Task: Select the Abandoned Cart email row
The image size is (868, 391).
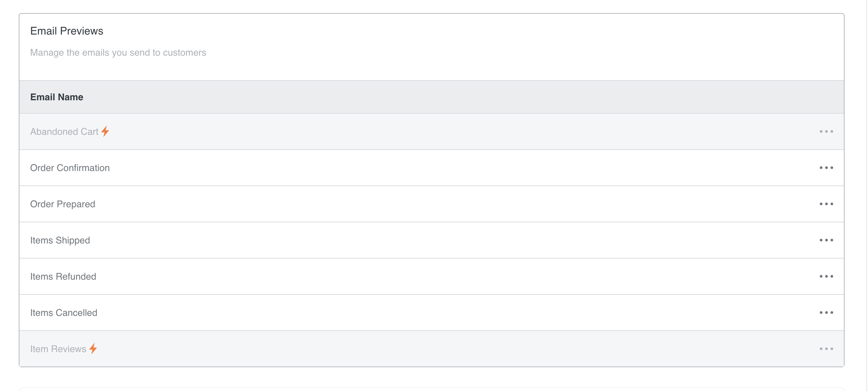Action: pos(431,131)
